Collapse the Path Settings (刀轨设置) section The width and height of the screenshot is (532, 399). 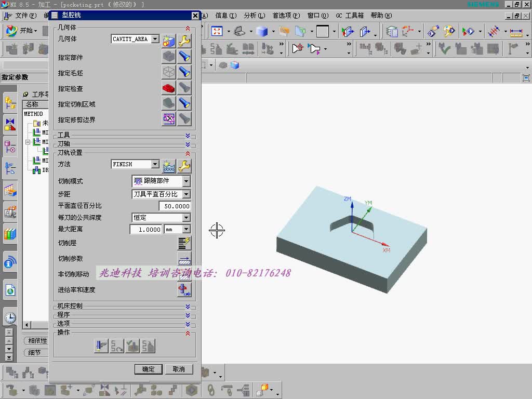tap(188, 153)
